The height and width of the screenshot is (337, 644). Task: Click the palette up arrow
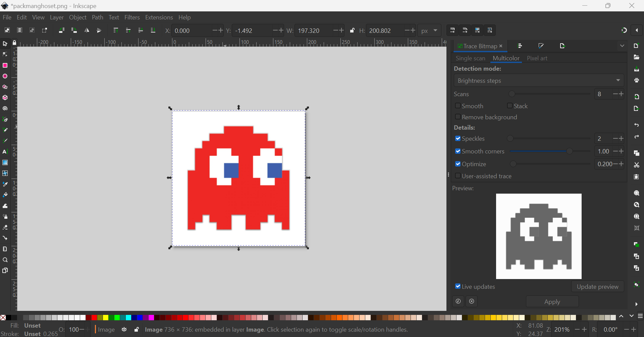622,317
